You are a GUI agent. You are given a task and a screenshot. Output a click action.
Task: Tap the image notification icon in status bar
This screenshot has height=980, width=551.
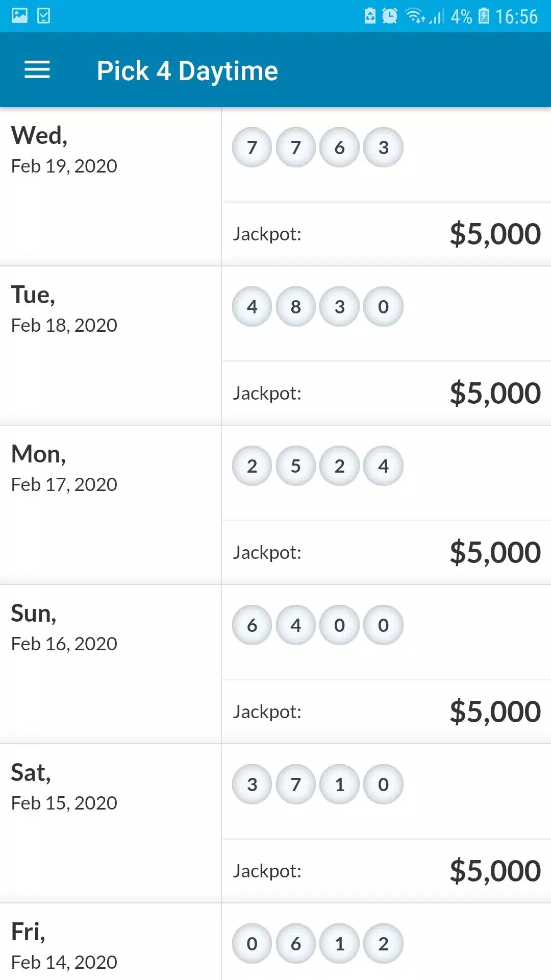click(19, 16)
